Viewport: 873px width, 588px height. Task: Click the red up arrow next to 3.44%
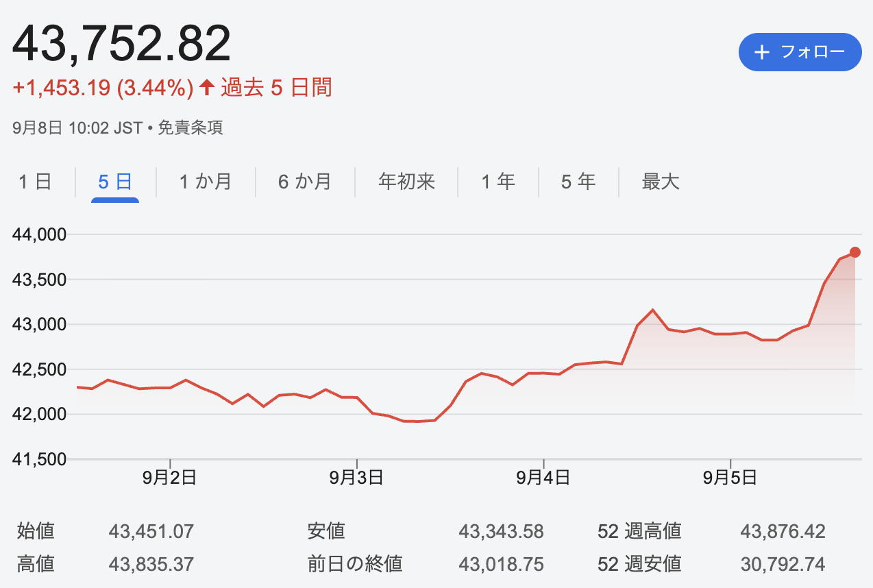(207, 88)
